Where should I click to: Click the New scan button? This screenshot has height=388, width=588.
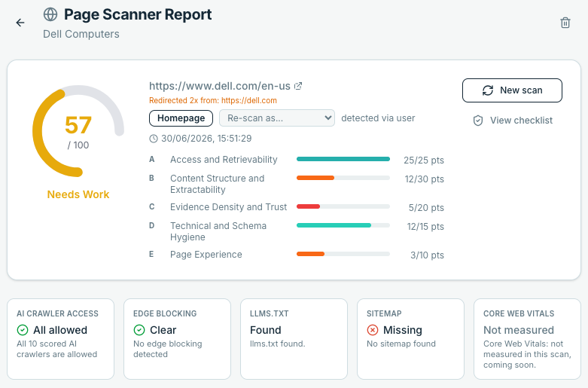(x=512, y=90)
